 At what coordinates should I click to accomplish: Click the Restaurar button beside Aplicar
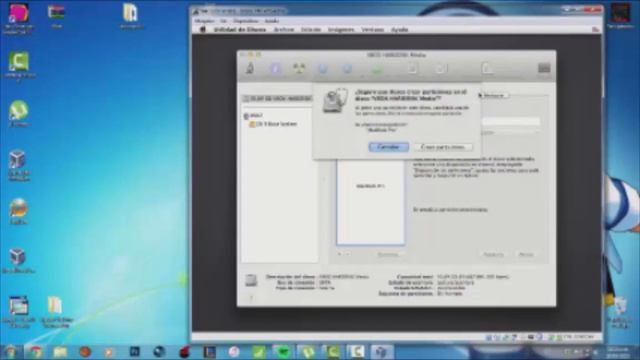493,254
